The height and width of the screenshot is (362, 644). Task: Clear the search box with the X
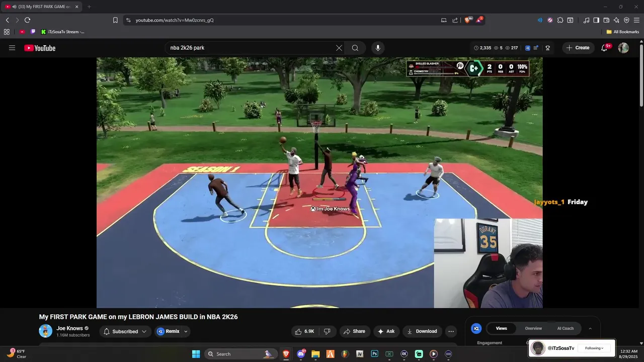(x=339, y=48)
